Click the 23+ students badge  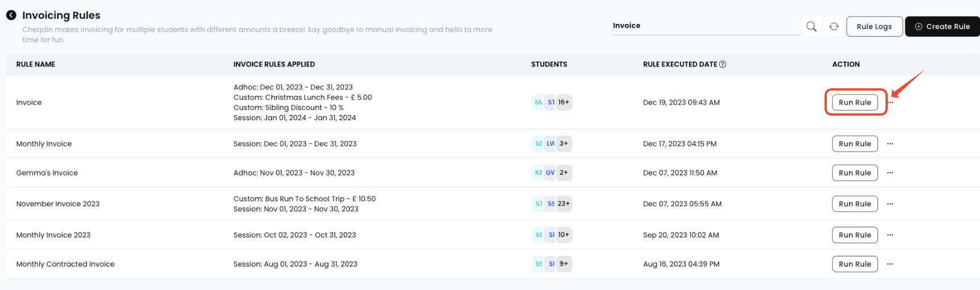564,204
